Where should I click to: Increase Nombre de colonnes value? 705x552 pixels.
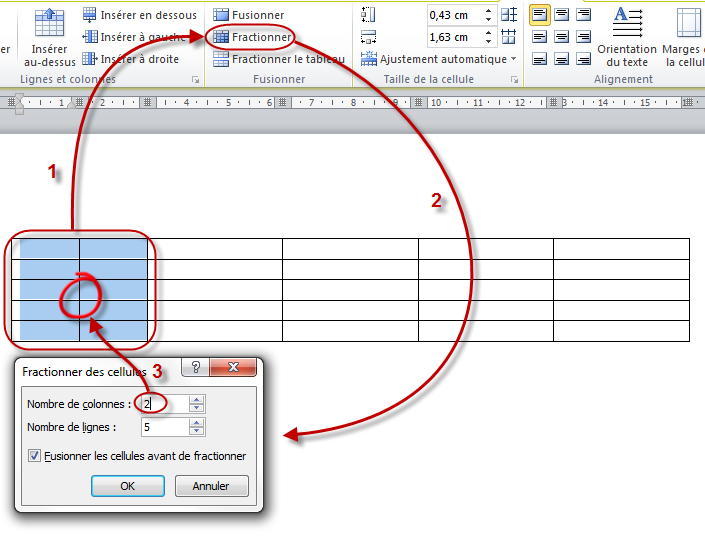pyautogui.click(x=196, y=399)
